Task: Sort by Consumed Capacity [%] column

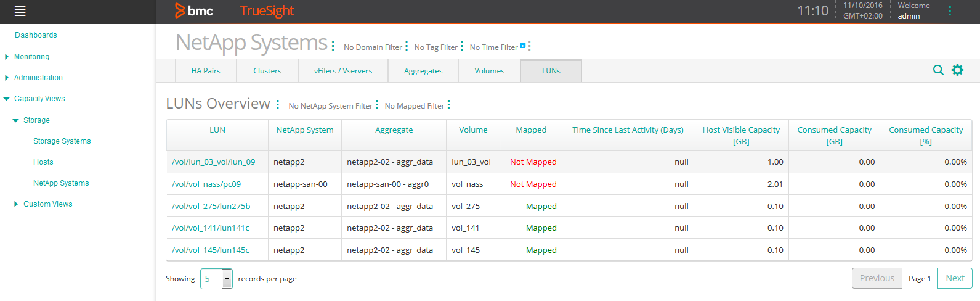Action: 926,136
